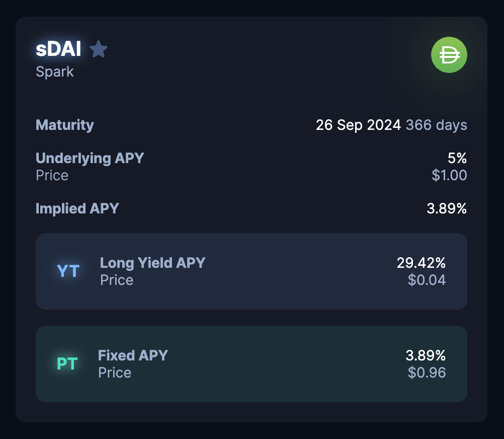Toggle the favorite star next to sDAI
This screenshot has height=439, width=504.
pyautogui.click(x=98, y=49)
